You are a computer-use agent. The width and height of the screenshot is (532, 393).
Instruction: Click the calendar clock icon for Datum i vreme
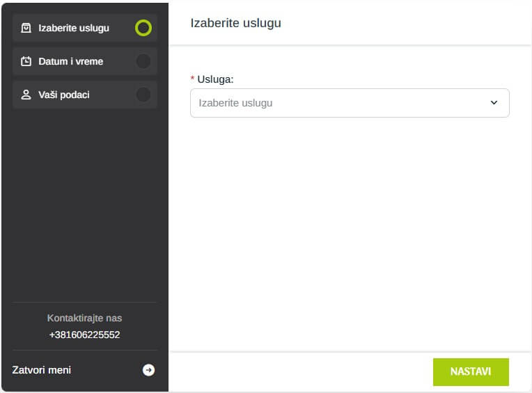(x=26, y=61)
